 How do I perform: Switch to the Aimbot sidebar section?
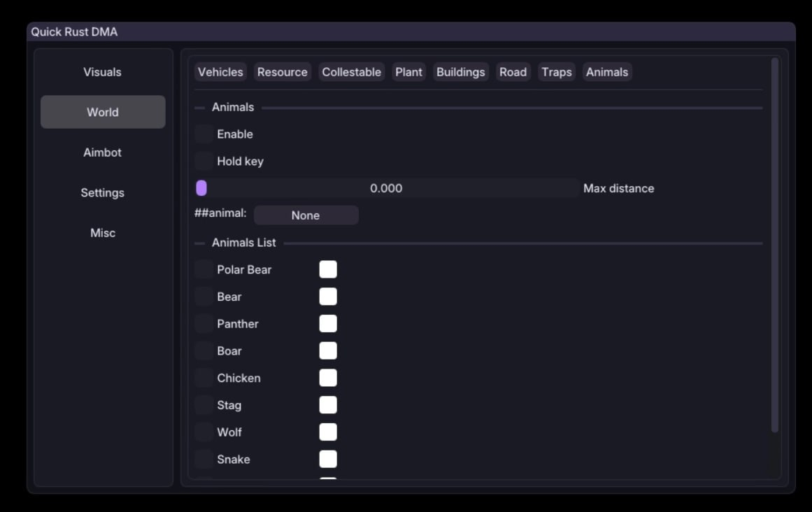(x=102, y=152)
